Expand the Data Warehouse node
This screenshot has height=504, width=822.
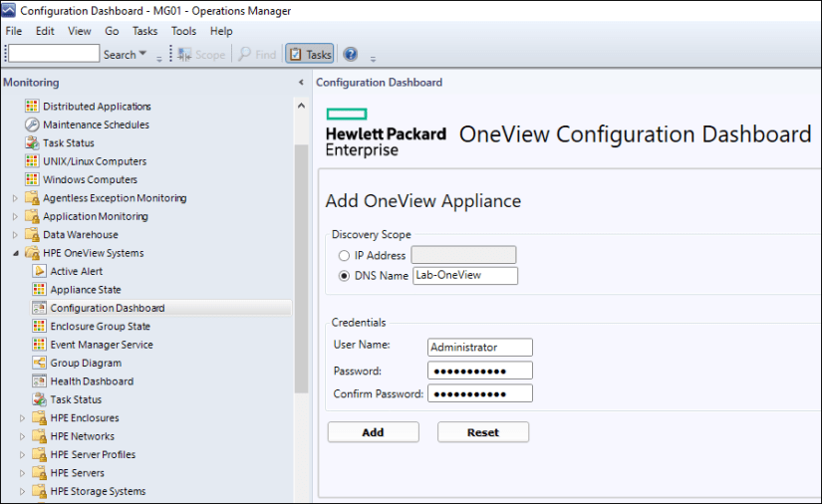15,235
